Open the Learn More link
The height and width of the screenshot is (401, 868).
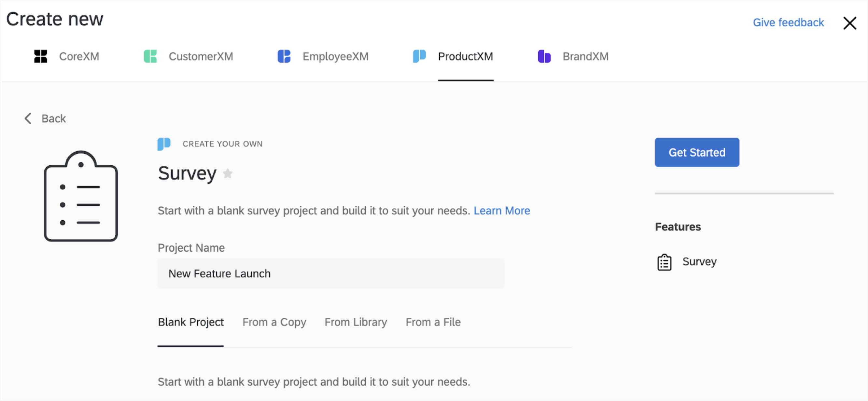(x=502, y=211)
